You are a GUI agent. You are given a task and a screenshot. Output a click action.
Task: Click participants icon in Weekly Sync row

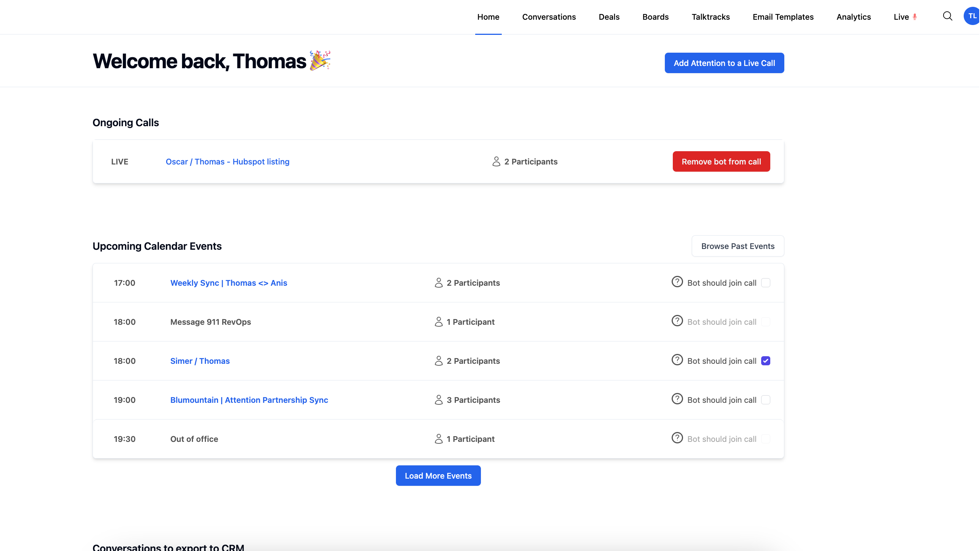pos(439,283)
